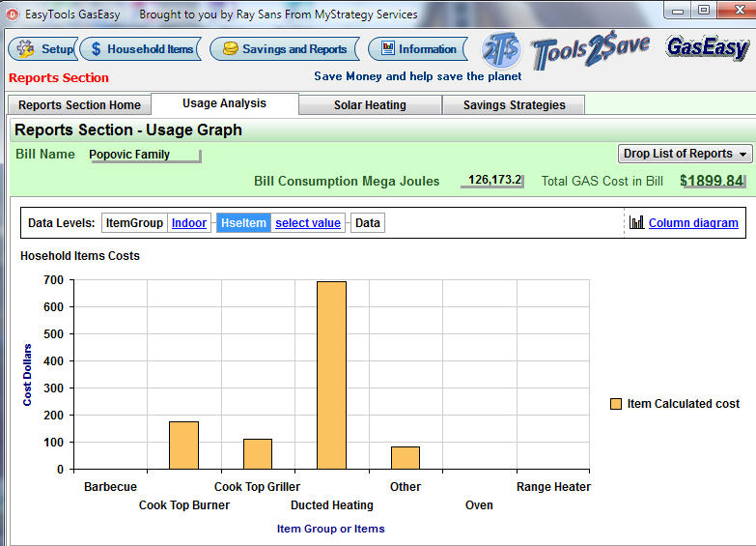756x546 pixels.
Task: Open the Savings Strategies tab
Action: click(513, 105)
